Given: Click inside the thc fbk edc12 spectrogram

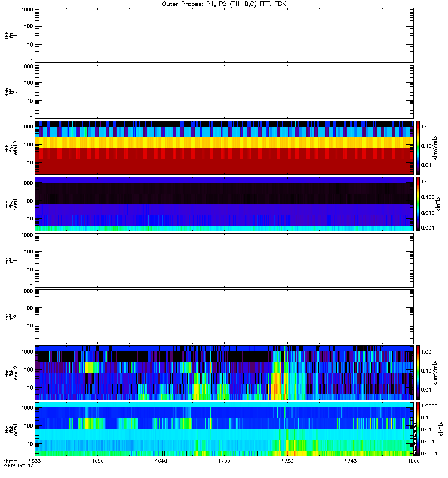Looking at the screenshot, I should [x=224, y=373].
